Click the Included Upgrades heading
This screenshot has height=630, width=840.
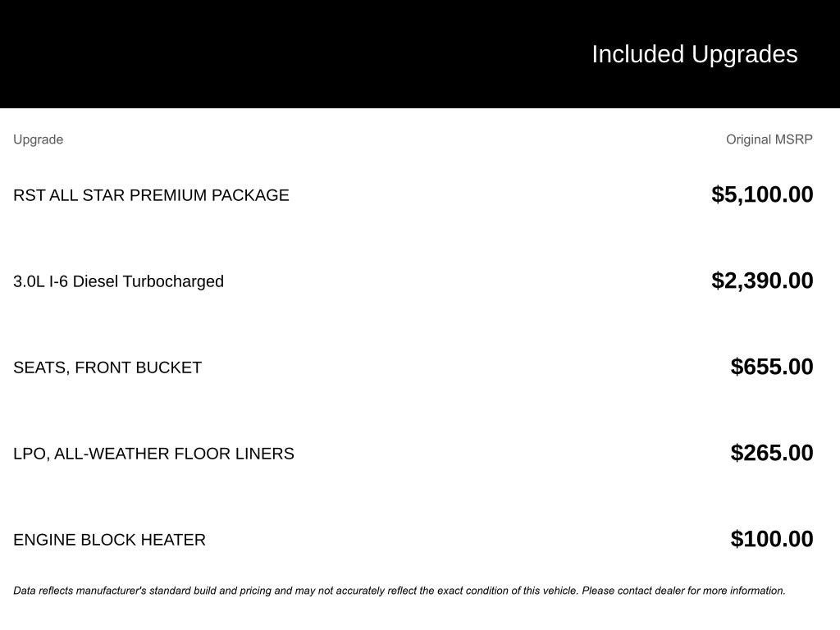pos(694,54)
